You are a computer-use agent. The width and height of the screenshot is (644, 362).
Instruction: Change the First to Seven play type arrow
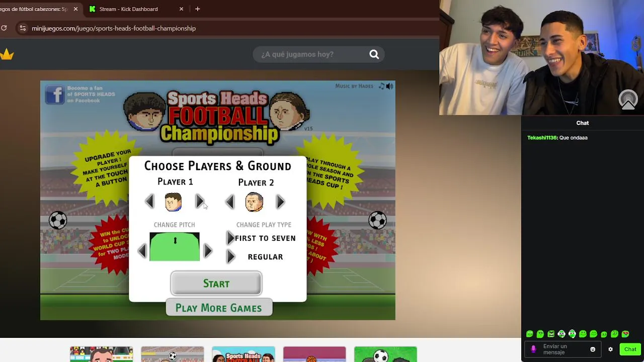230,238
